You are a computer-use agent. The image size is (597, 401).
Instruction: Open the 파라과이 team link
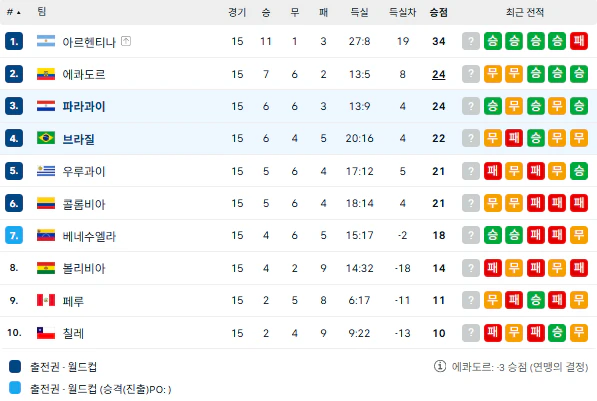[x=84, y=106]
